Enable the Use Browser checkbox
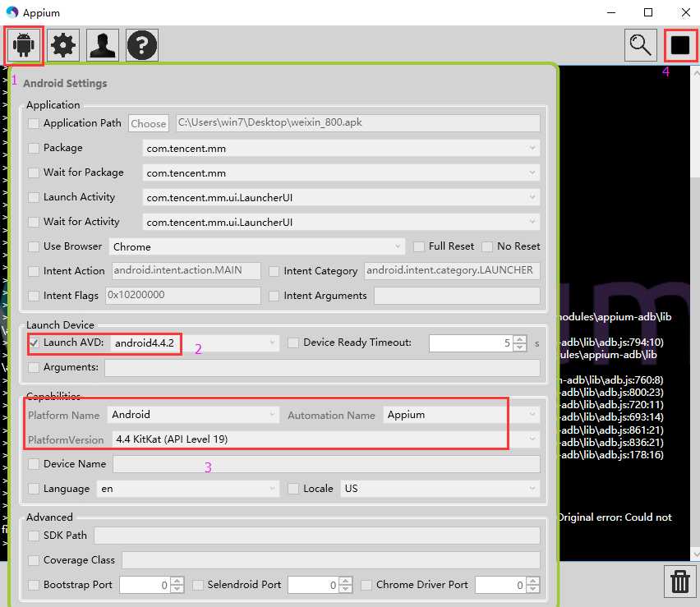The height and width of the screenshot is (607, 700). pos(34,246)
